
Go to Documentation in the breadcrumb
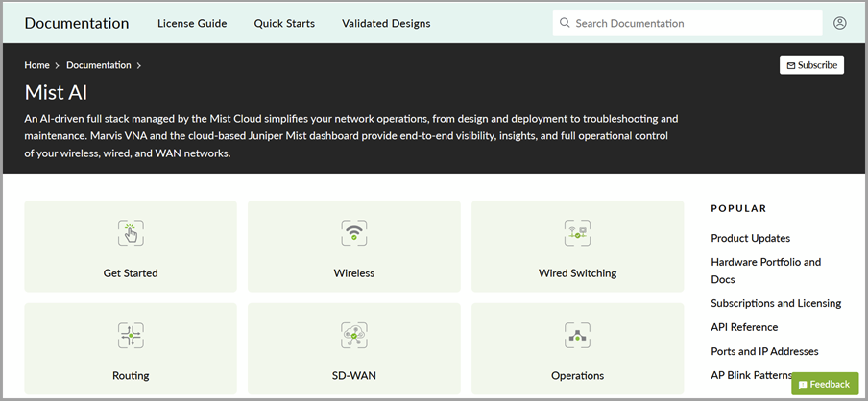tap(99, 65)
